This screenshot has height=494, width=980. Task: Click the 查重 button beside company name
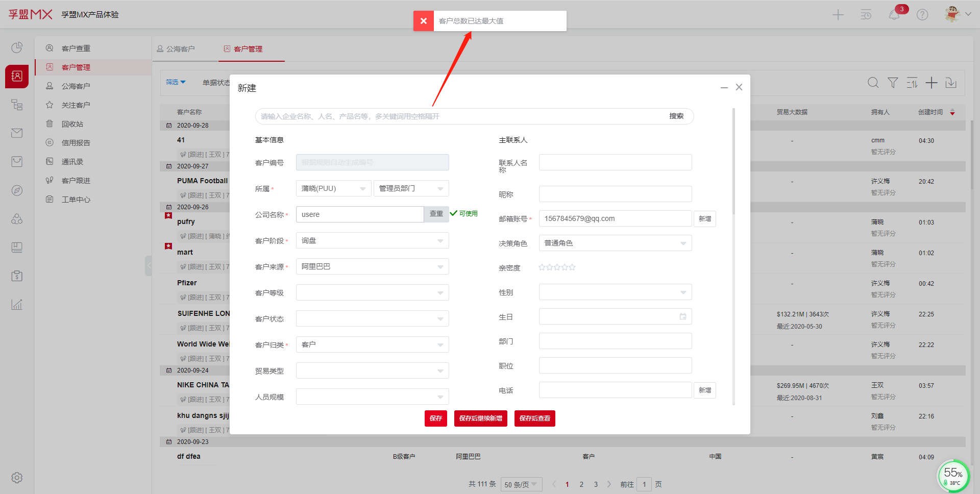(436, 214)
